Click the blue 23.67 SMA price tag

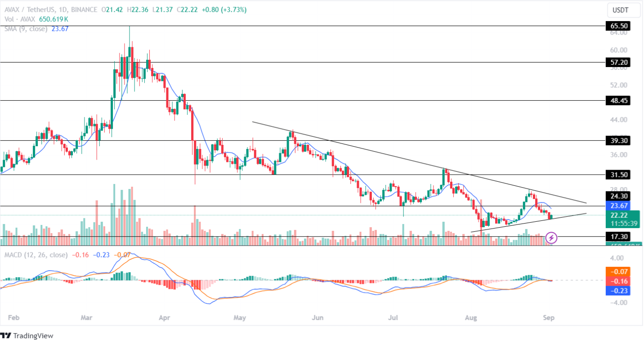617,206
